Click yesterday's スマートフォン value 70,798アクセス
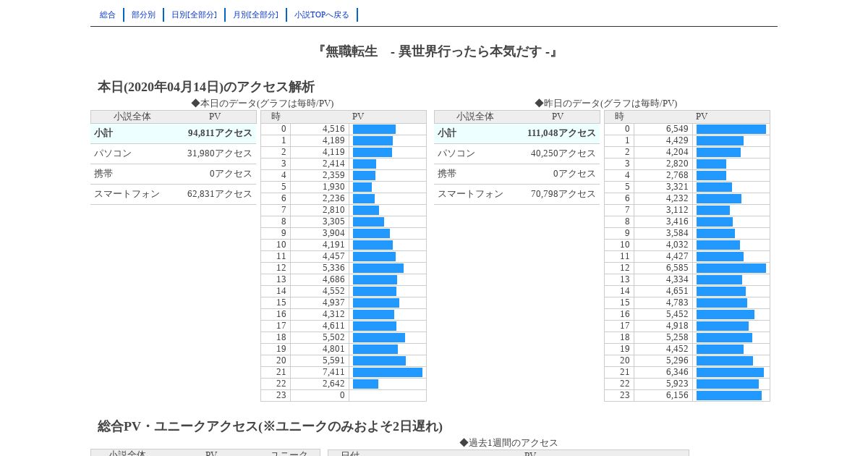This screenshot has width=868, height=456. click(563, 194)
